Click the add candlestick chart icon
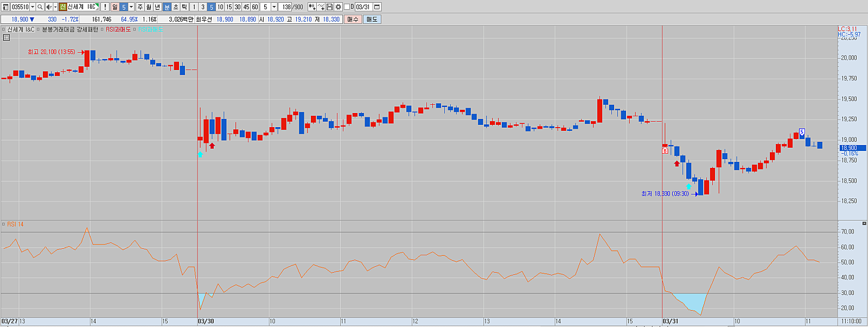The image size is (868, 327). coord(312,7)
